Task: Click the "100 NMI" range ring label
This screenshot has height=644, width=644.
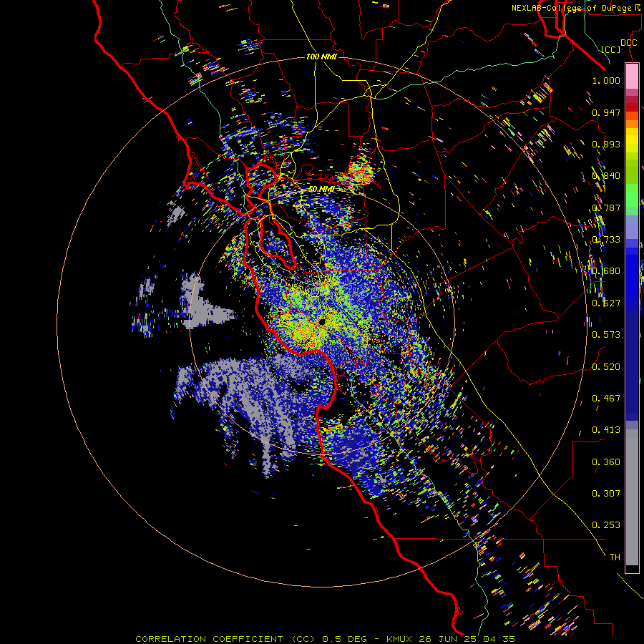Action: (321, 57)
